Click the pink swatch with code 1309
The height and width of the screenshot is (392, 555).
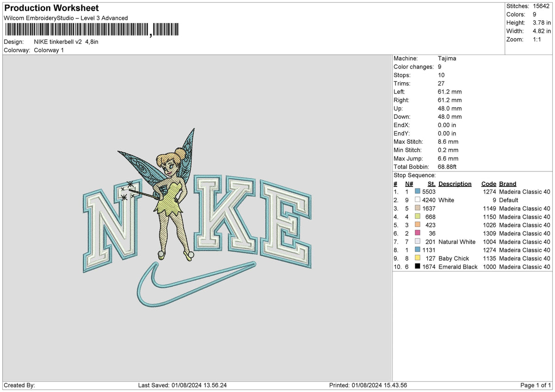(x=418, y=233)
